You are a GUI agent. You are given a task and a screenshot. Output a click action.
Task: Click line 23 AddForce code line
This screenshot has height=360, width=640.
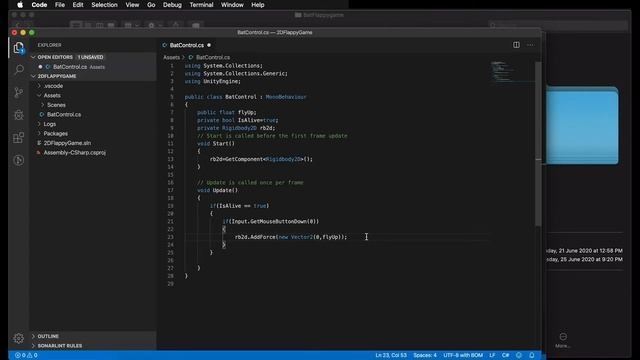pyautogui.click(x=291, y=237)
